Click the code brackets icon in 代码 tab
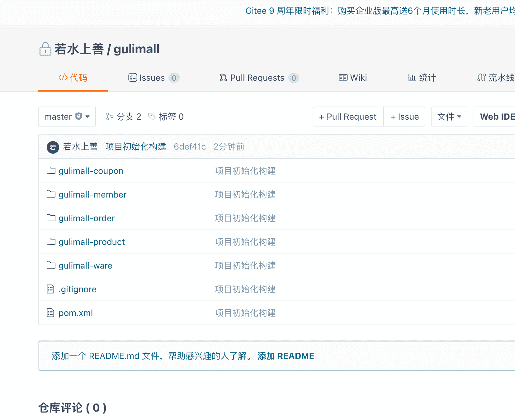Image resolution: width=515 pixels, height=420 pixels. click(x=63, y=78)
